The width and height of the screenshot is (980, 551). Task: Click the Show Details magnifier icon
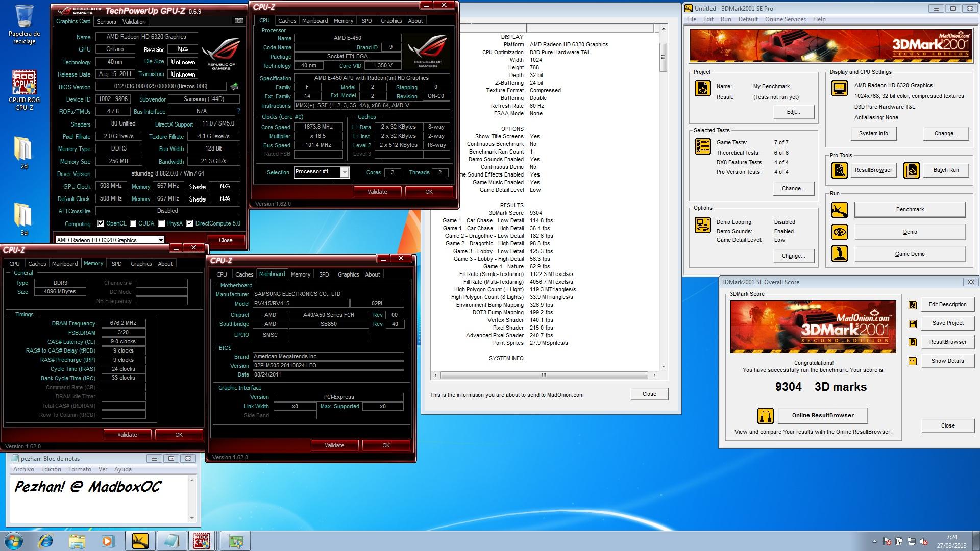(x=912, y=361)
